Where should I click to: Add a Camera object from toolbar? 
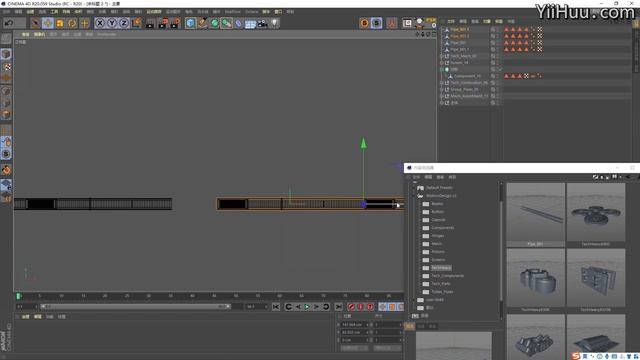[x=262, y=23]
